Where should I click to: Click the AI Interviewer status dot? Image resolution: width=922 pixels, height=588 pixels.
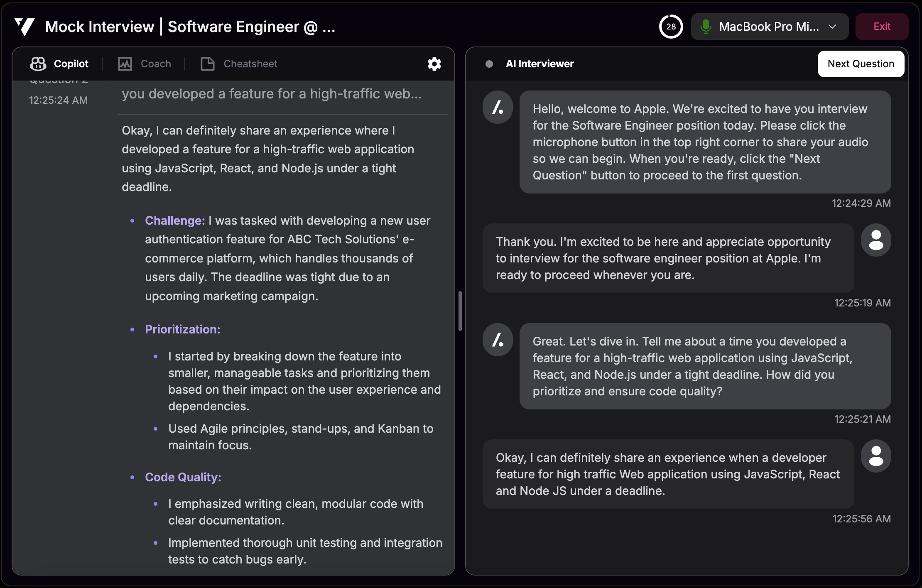[489, 64]
